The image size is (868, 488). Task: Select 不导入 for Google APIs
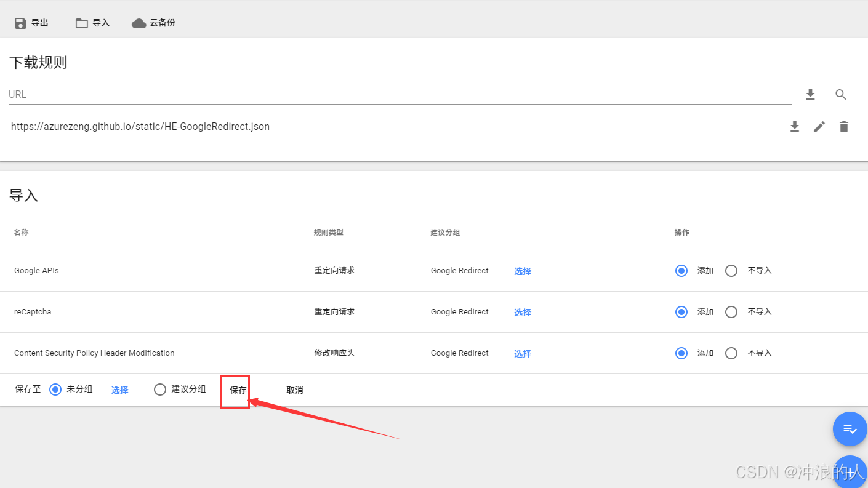point(731,271)
